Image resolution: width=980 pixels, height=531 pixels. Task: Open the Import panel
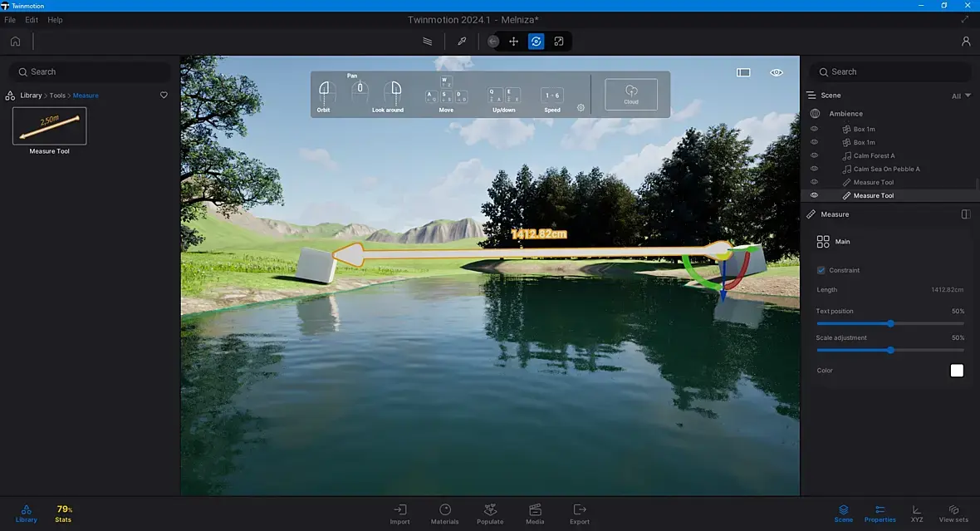tap(400, 514)
